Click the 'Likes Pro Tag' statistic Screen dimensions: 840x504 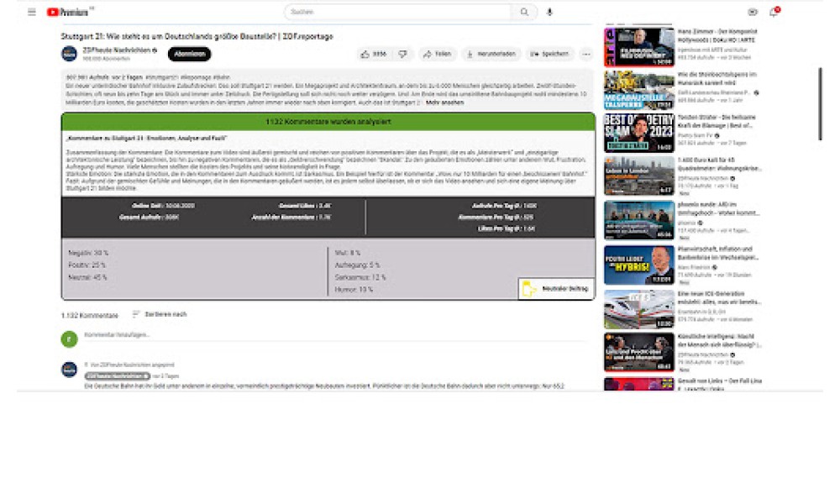pos(507,228)
